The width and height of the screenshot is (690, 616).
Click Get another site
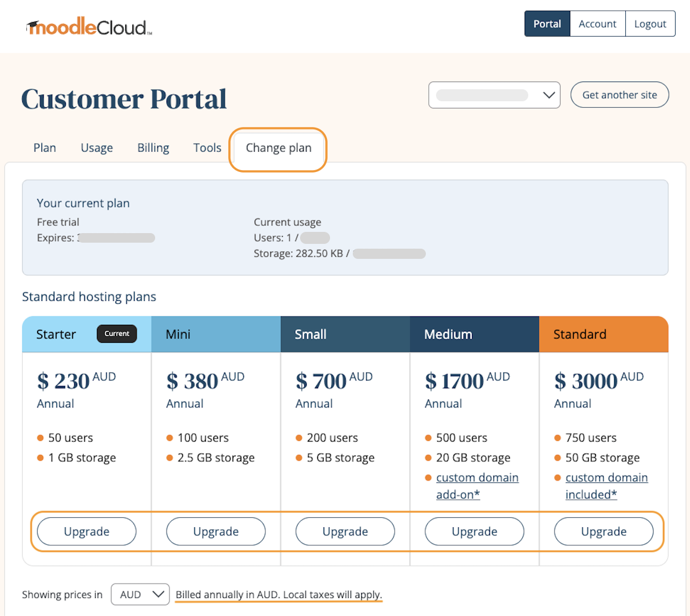(x=619, y=95)
